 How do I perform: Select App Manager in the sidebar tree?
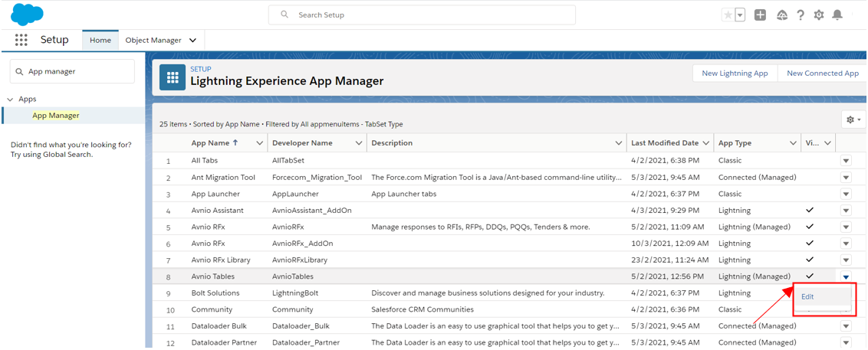55,116
